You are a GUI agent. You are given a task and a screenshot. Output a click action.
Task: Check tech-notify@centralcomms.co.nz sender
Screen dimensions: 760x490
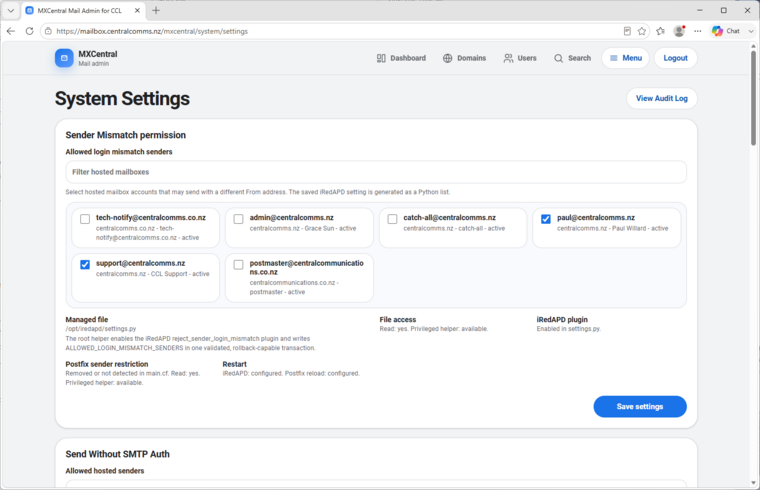[85, 219]
